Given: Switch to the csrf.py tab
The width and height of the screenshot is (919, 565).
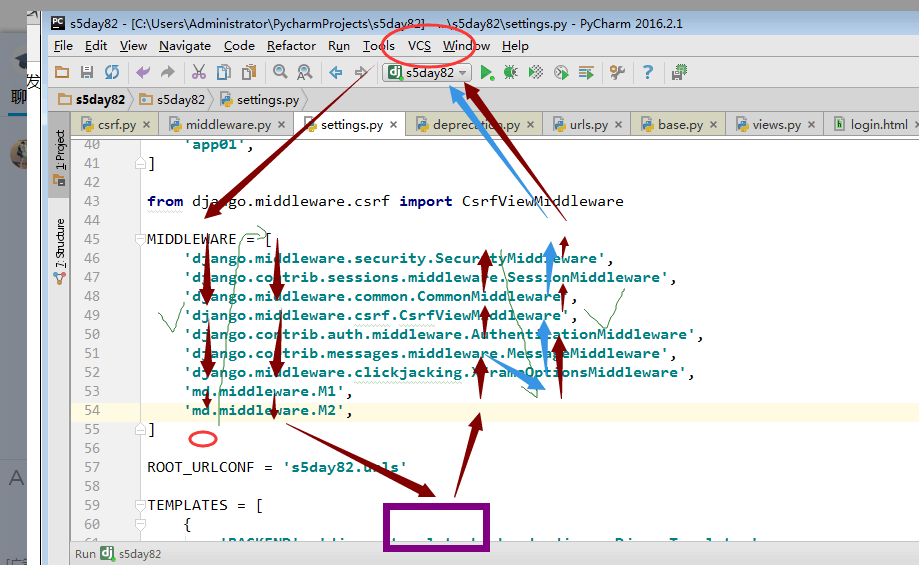Looking at the screenshot, I should [117, 125].
